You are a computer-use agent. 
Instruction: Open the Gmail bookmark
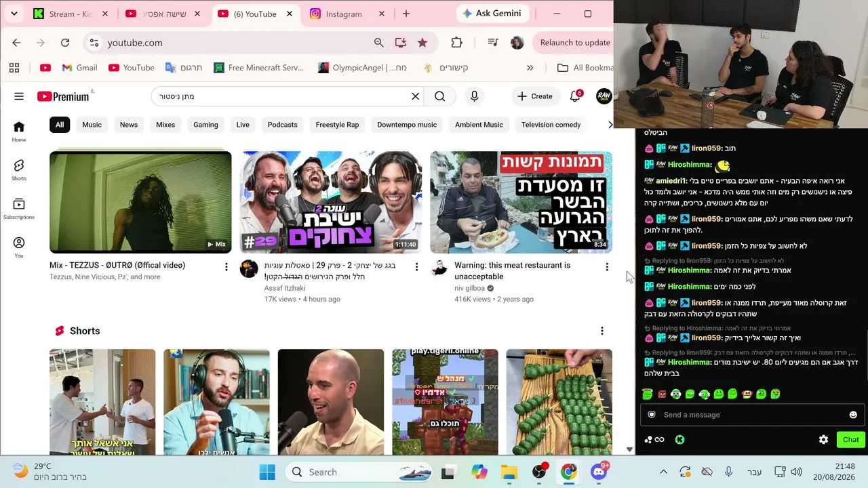pyautogui.click(x=79, y=68)
